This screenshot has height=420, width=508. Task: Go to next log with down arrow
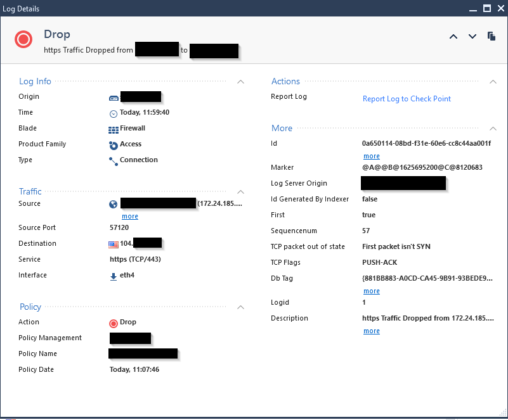(x=472, y=37)
